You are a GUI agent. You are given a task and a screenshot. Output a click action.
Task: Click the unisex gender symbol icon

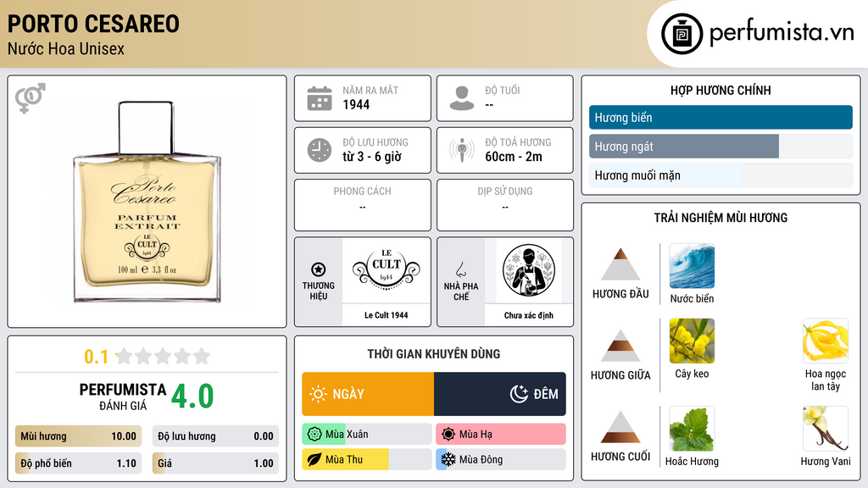[x=31, y=98]
